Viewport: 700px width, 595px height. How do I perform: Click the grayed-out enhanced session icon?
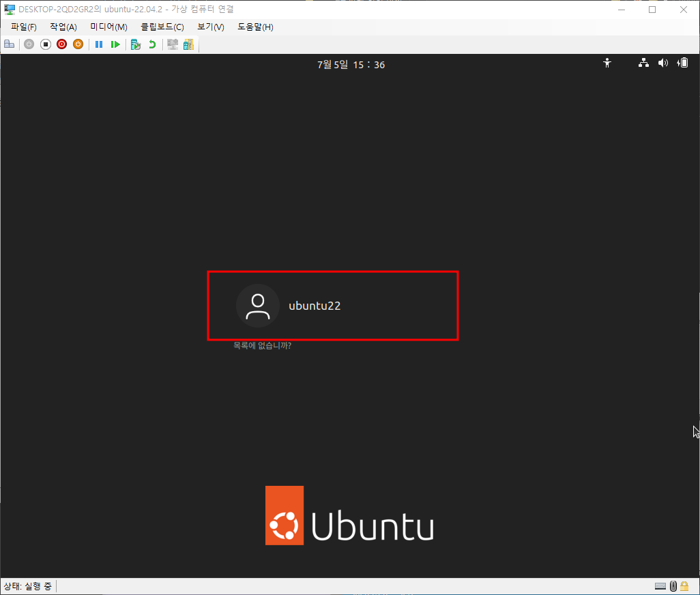173,44
